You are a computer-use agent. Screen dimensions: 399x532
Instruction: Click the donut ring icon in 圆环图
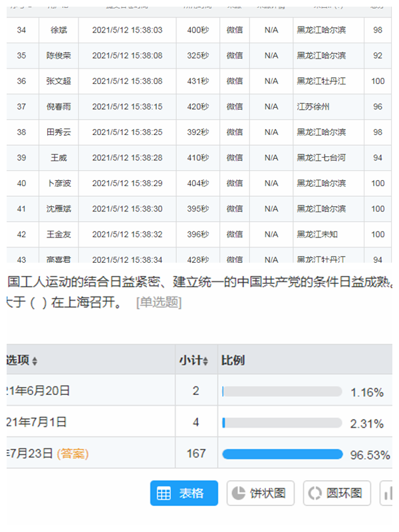coord(315,493)
